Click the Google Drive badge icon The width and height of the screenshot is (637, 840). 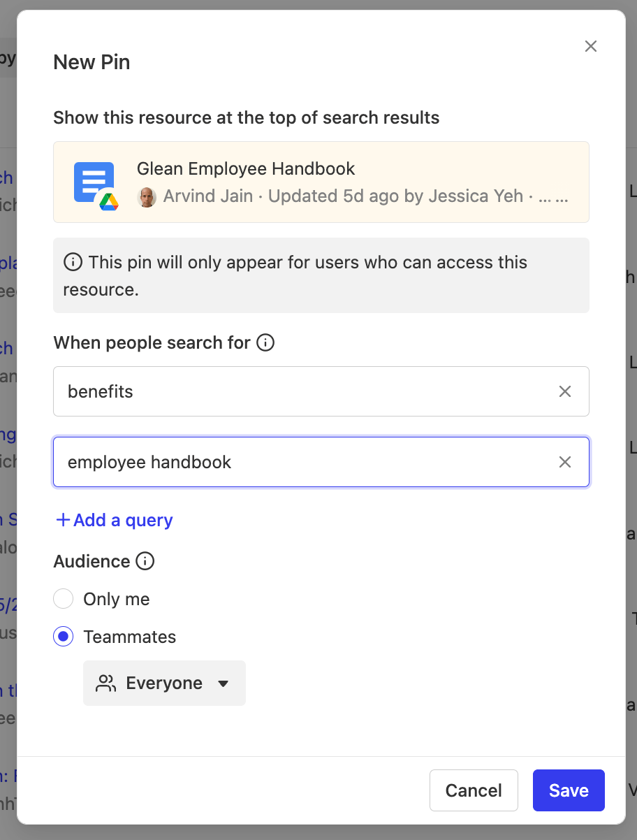[x=108, y=201]
